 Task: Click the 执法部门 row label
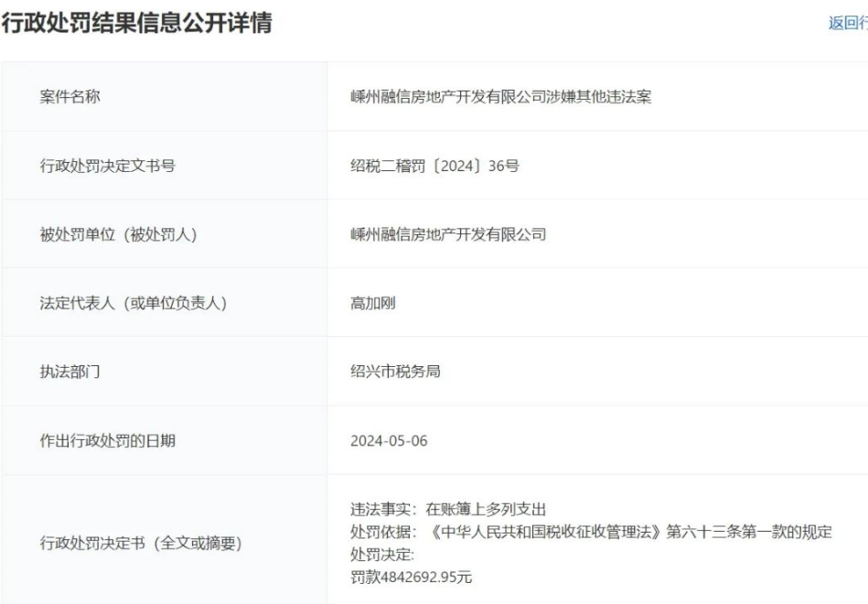click(70, 372)
